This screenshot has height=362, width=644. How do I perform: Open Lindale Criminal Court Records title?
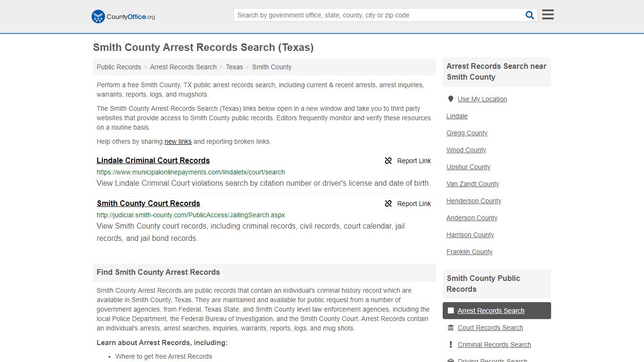click(x=153, y=160)
